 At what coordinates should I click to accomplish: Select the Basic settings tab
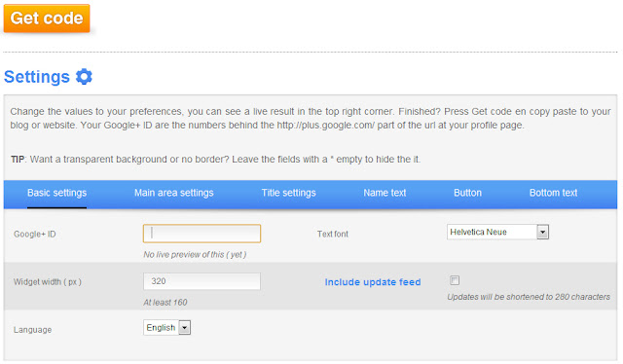tap(56, 193)
